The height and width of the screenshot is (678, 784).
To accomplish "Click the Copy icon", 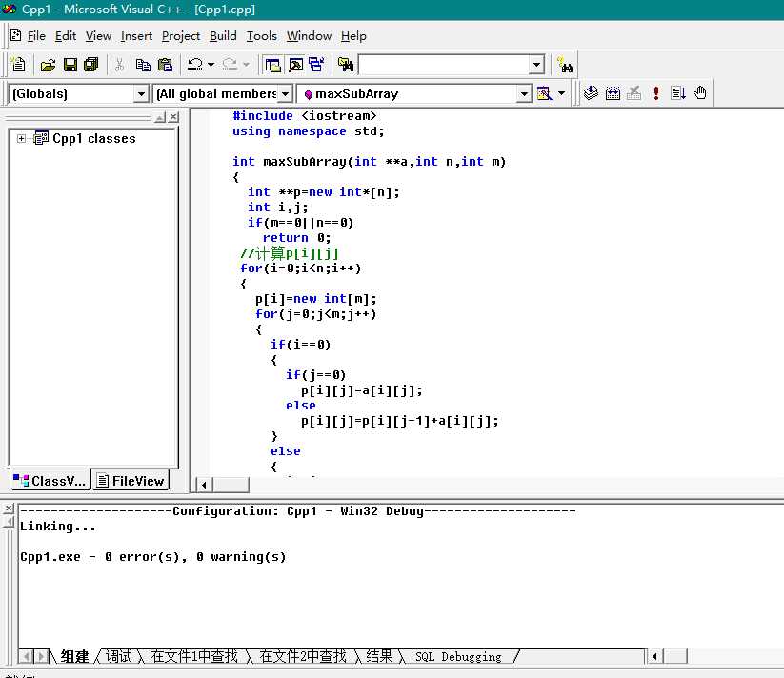I will [143, 65].
